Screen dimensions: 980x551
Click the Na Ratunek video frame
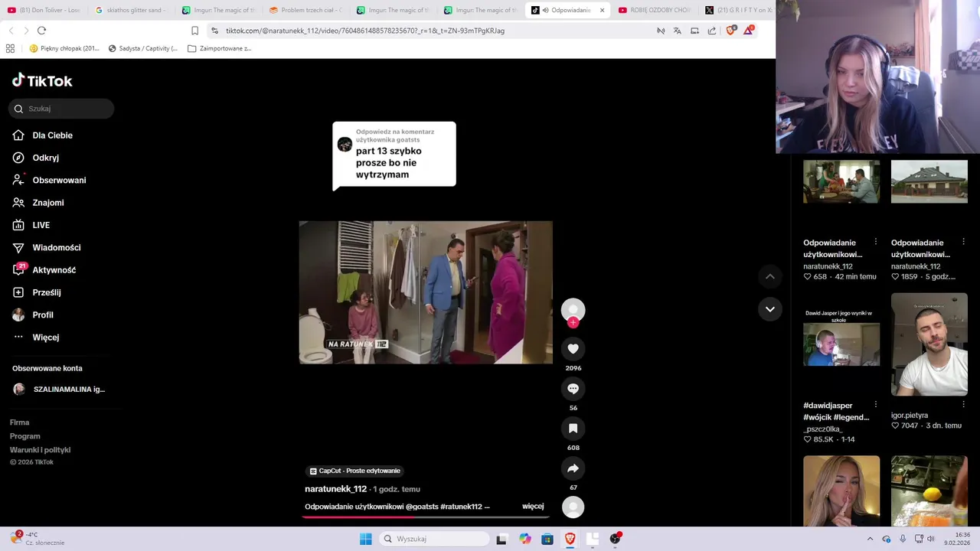[x=426, y=292]
